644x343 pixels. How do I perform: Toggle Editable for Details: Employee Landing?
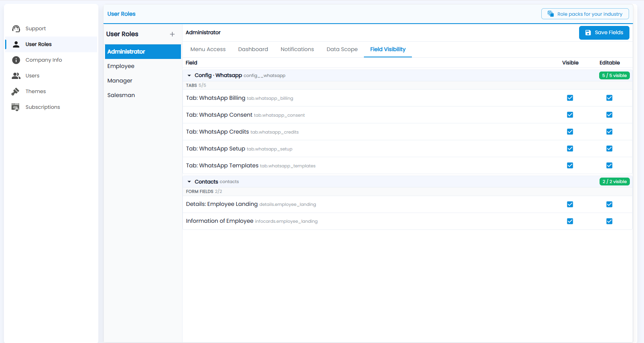pyautogui.click(x=609, y=204)
